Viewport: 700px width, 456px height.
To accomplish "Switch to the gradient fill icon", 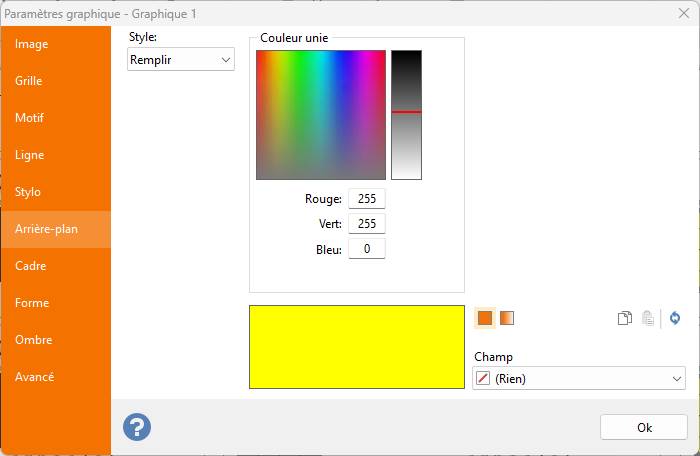I will point(507,318).
